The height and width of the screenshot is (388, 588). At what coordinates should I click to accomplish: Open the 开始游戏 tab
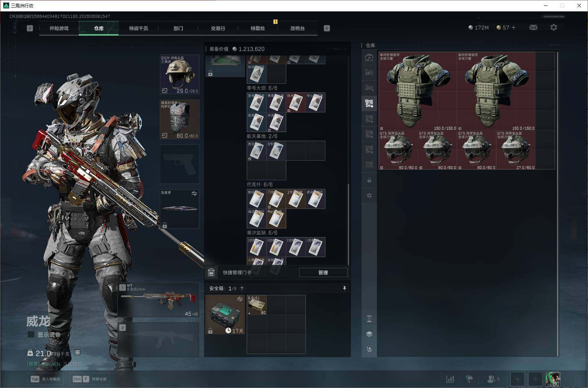coord(59,28)
